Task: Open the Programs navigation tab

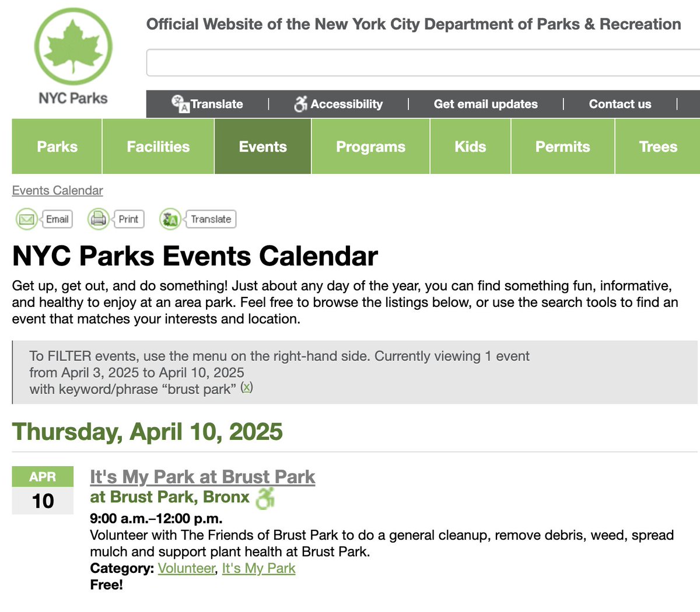Action: [x=370, y=146]
